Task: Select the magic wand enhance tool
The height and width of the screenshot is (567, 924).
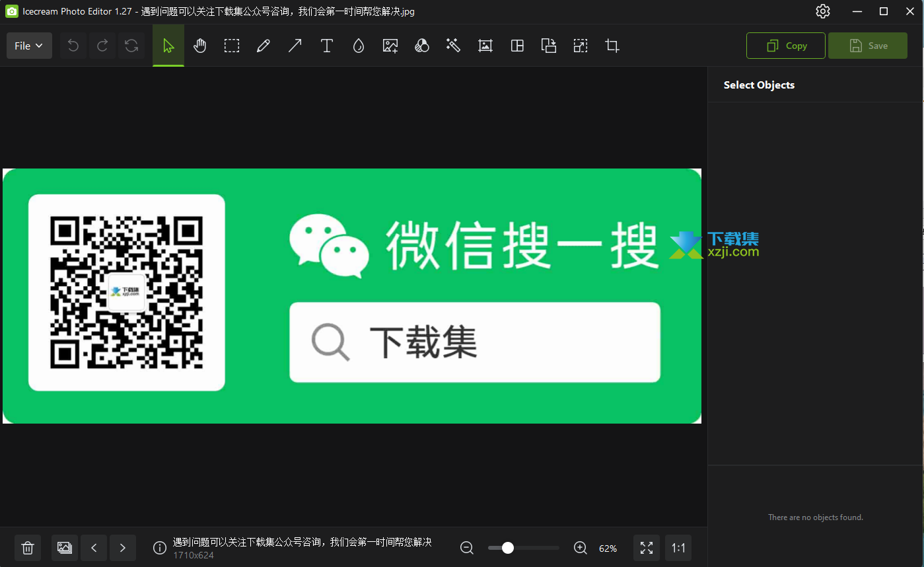Action: 454,46
